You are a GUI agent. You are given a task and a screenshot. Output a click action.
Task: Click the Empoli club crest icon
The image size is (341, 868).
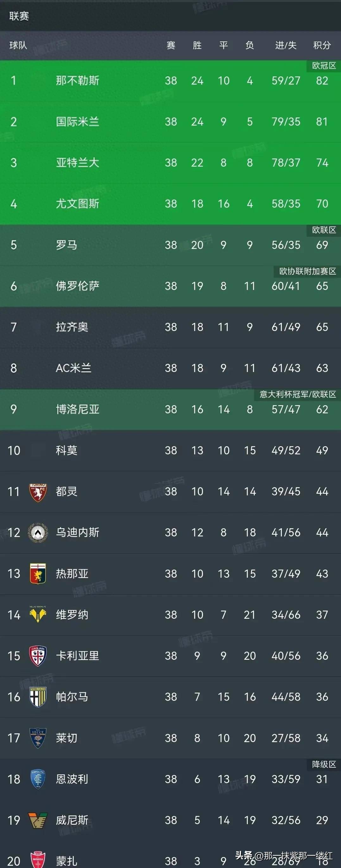(x=38, y=779)
